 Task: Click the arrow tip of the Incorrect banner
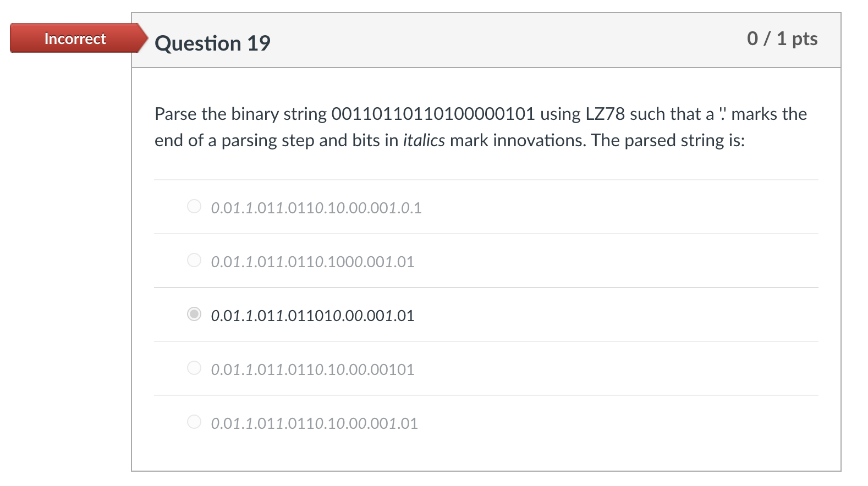[146, 38]
